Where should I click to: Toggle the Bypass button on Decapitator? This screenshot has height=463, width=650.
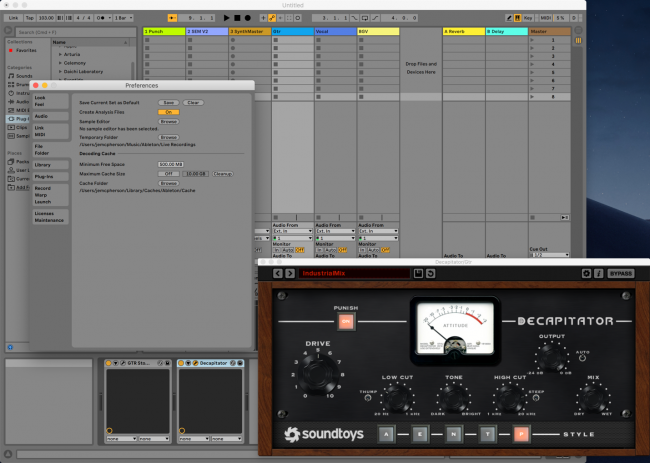(620, 273)
